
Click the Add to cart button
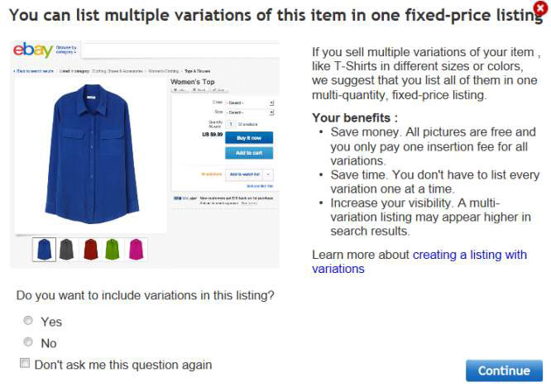[249, 153]
